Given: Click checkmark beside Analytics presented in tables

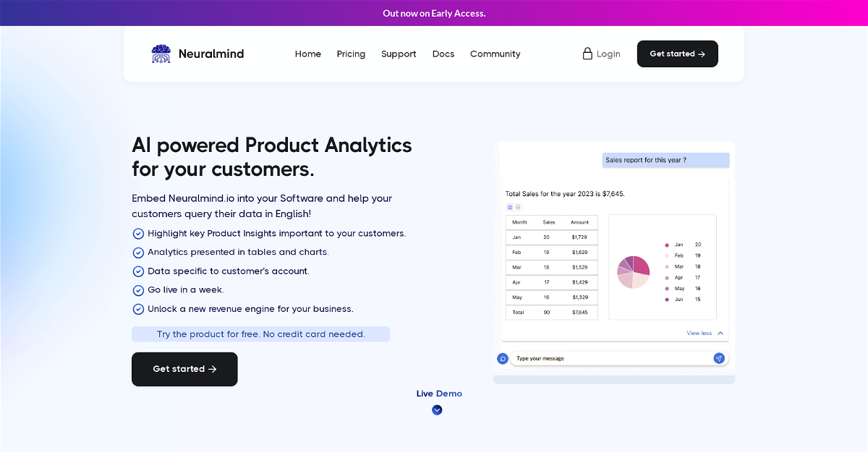Looking at the screenshot, I should 138,253.
